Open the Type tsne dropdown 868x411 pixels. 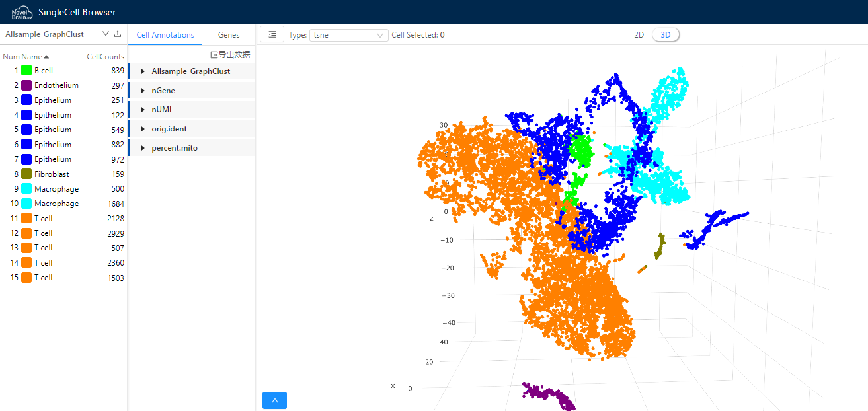(348, 35)
